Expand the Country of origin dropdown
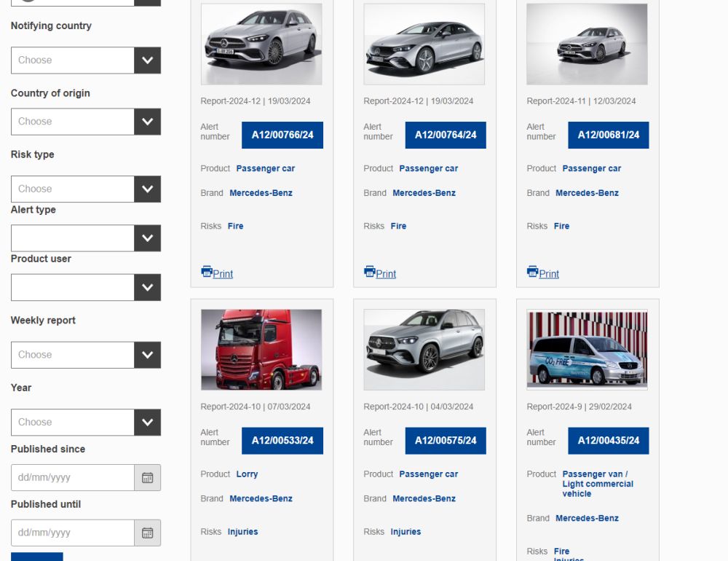This screenshot has width=728, height=561. [x=147, y=122]
